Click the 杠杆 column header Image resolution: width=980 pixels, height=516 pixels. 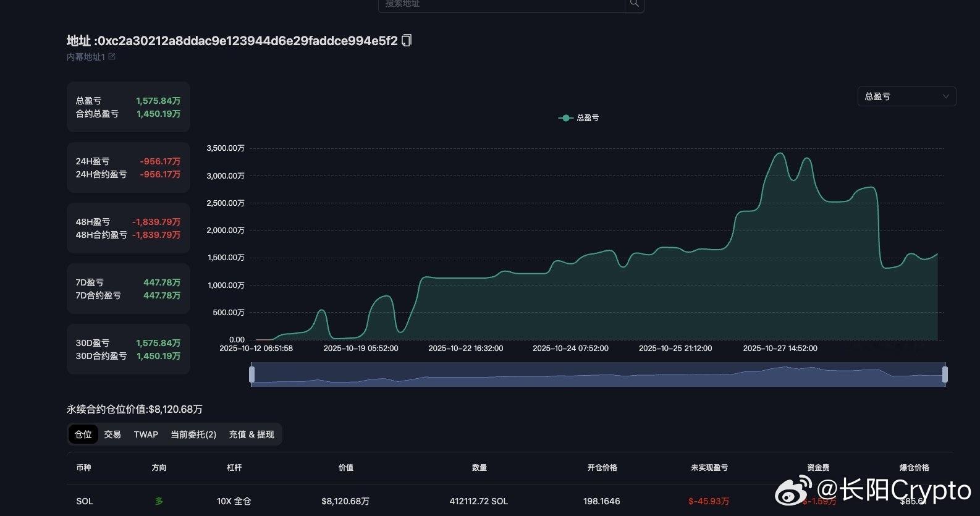click(x=234, y=468)
